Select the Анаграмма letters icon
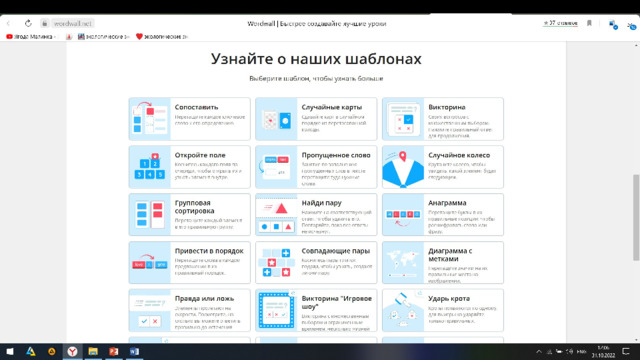This screenshot has width=640, height=360. (403, 215)
